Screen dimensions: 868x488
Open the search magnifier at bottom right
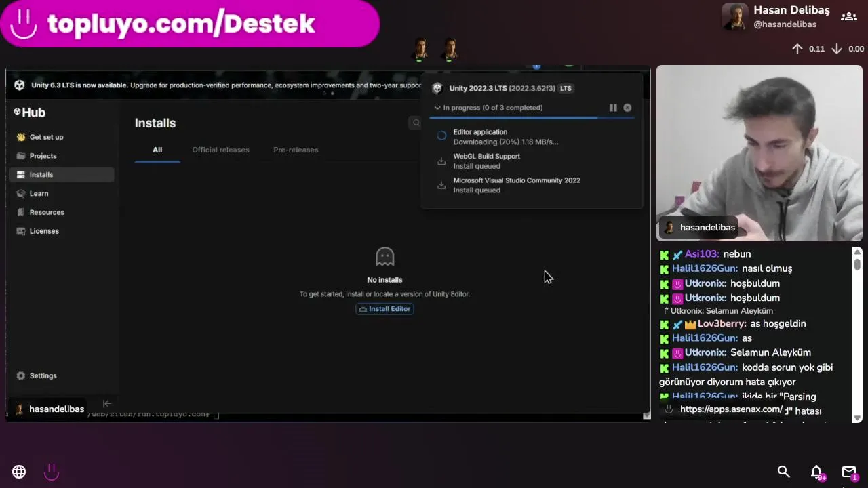[x=783, y=472]
